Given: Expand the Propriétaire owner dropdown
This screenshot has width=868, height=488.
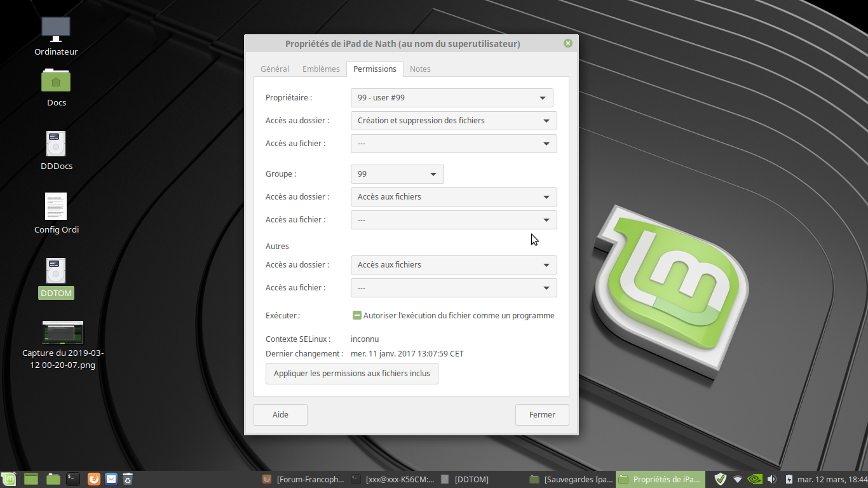Looking at the screenshot, I should click(452, 98).
